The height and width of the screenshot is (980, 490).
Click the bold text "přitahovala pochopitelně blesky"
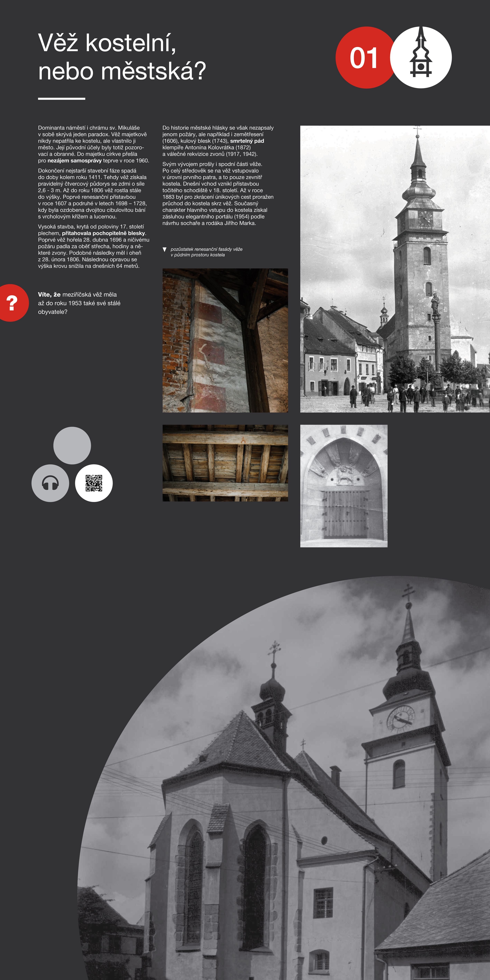103,233
